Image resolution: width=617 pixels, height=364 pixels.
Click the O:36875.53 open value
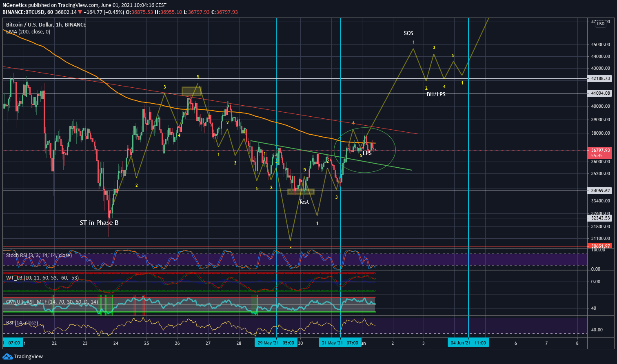(x=139, y=12)
